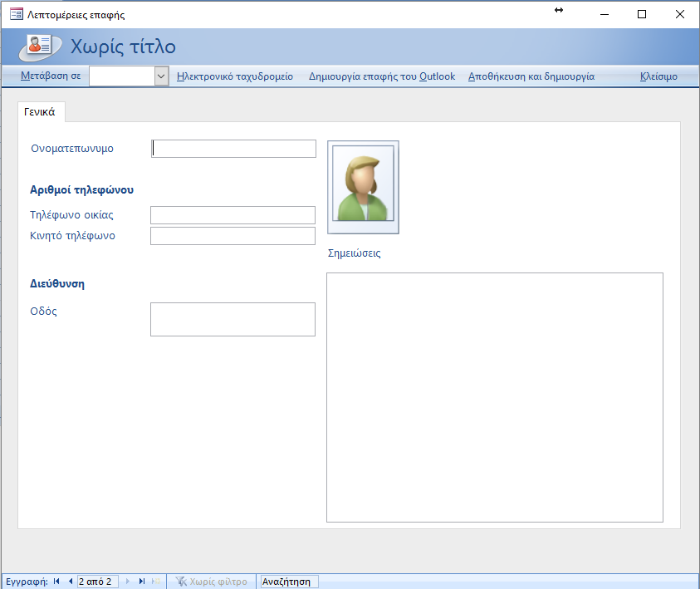
Task: Click the Κλείσιμο link
Action: pyautogui.click(x=658, y=76)
